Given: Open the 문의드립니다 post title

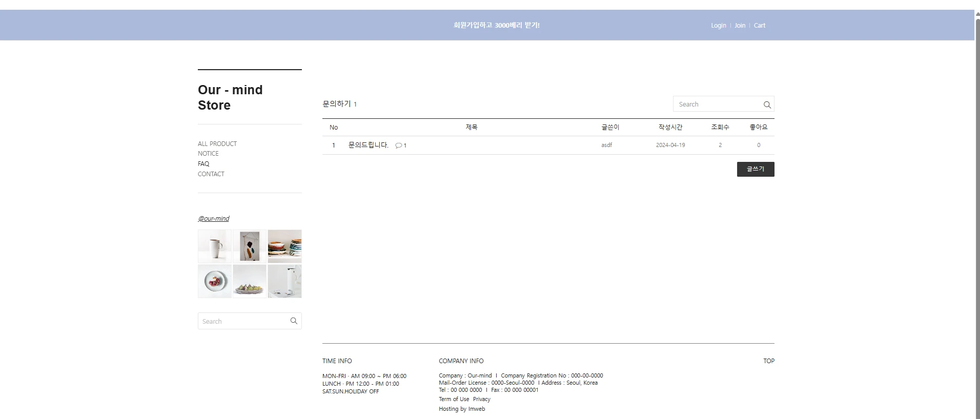Looking at the screenshot, I should pos(368,145).
